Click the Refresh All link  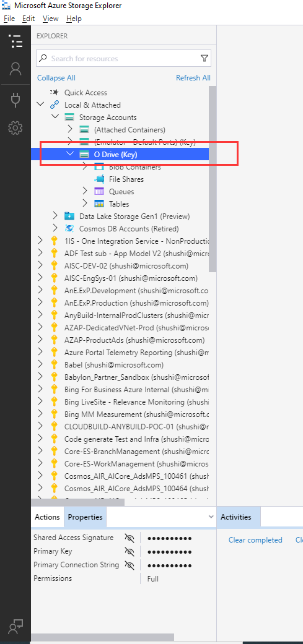[193, 78]
